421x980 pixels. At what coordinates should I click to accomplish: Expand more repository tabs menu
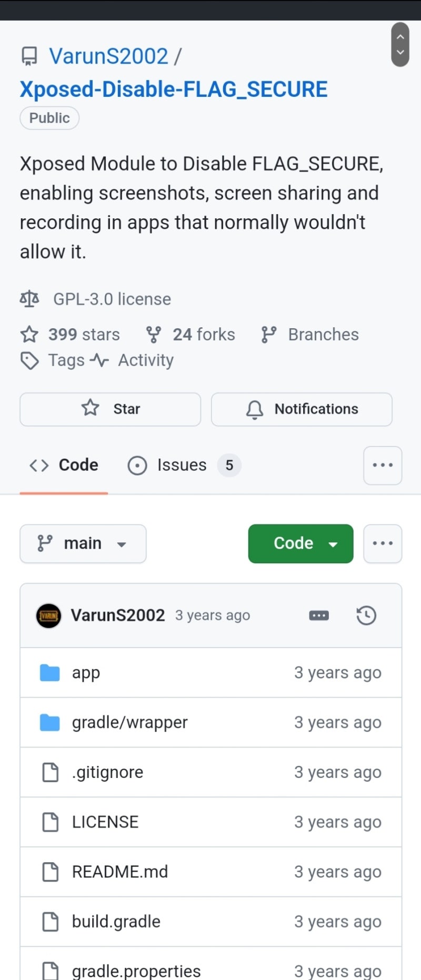tap(383, 466)
